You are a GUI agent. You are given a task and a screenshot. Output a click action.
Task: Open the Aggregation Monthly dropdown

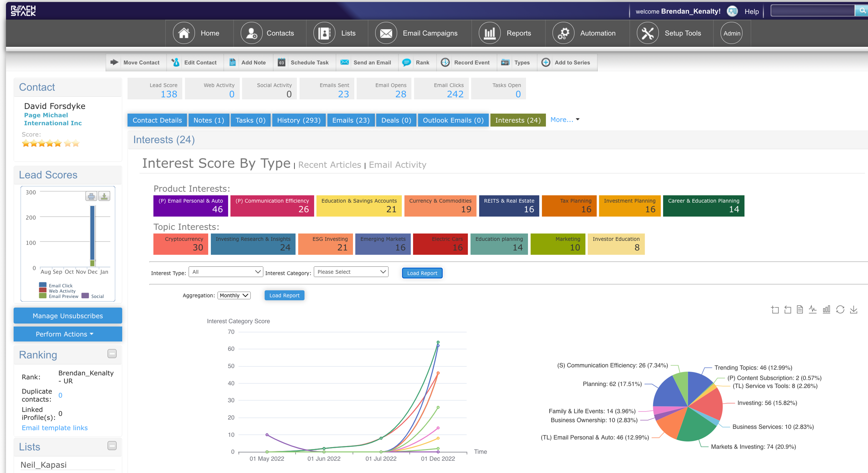(x=234, y=295)
